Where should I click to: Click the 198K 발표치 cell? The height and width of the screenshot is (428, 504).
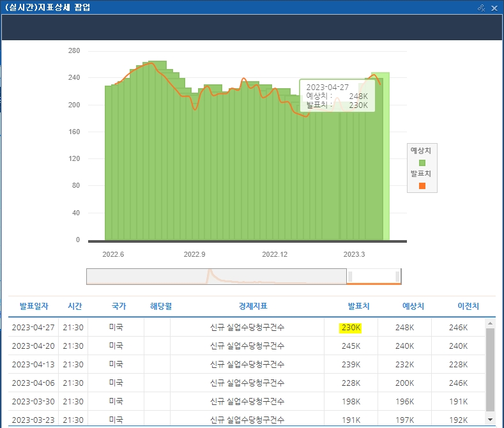click(x=351, y=401)
